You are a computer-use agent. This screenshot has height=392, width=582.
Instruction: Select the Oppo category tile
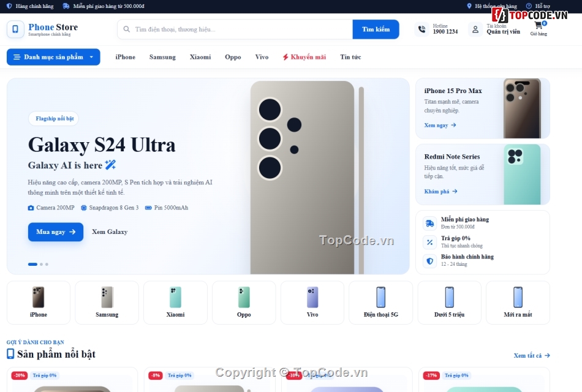click(x=244, y=303)
